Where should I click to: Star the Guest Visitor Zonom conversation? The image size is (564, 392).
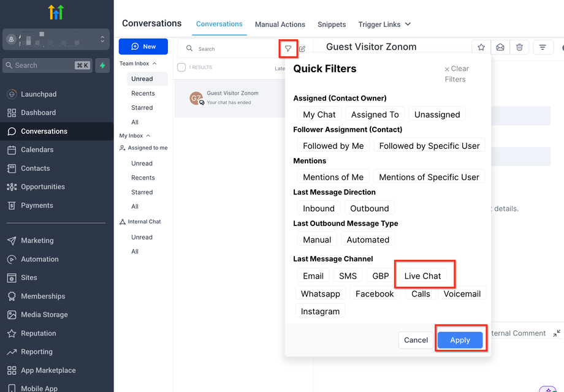pyautogui.click(x=481, y=47)
